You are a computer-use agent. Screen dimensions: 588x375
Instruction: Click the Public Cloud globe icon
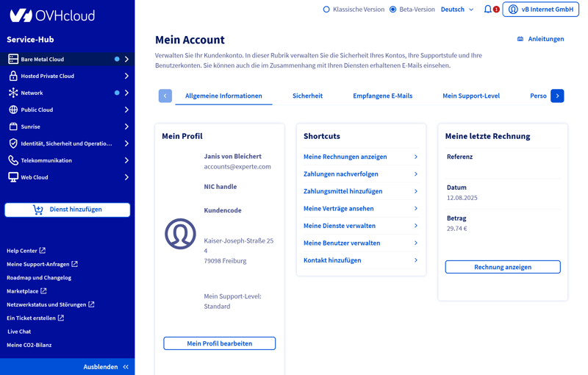(13, 110)
